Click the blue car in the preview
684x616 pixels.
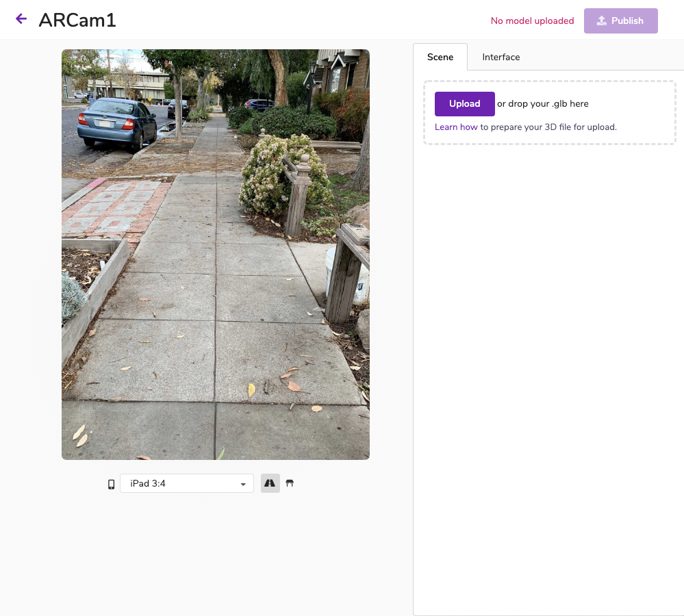[x=116, y=125]
